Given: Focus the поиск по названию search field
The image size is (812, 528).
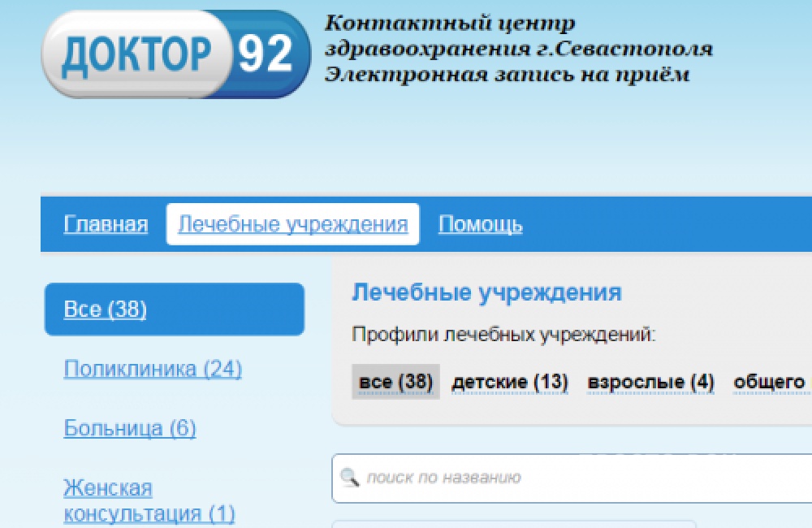Looking at the screenshot, I should 568,478.
